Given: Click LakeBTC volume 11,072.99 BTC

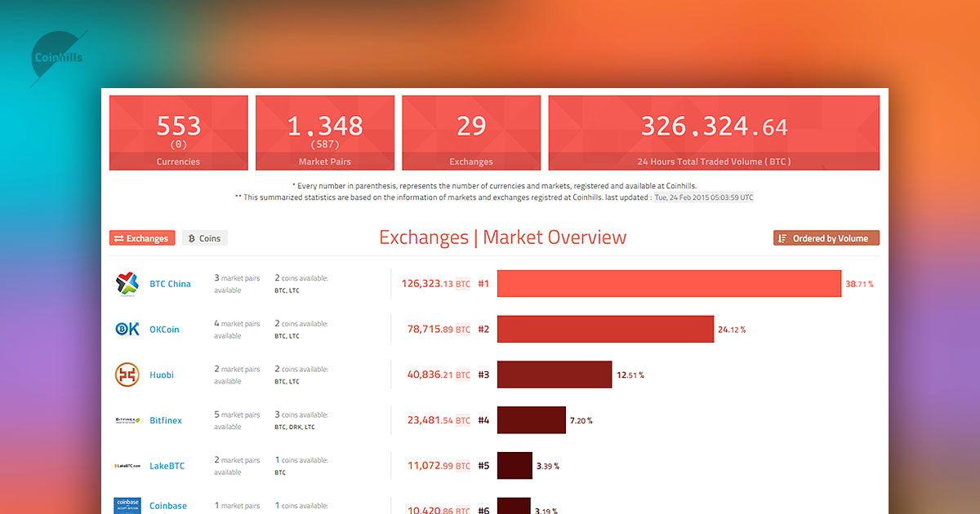Looking at the screenshot, I should click(439, 466).
